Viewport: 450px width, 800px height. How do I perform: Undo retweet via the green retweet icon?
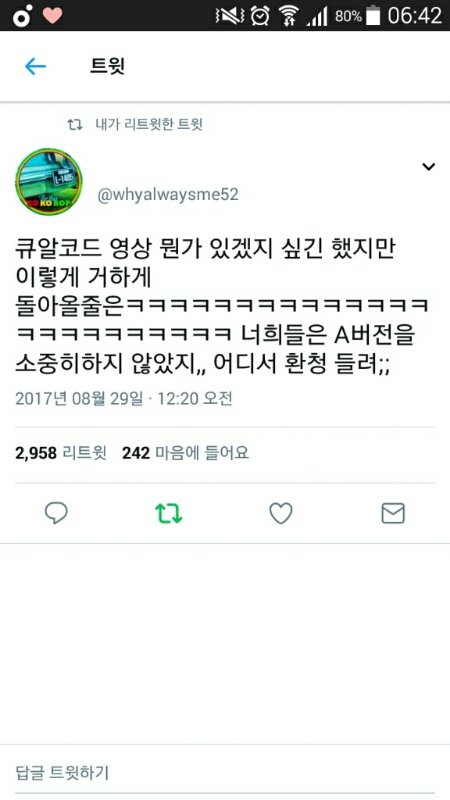169,514
